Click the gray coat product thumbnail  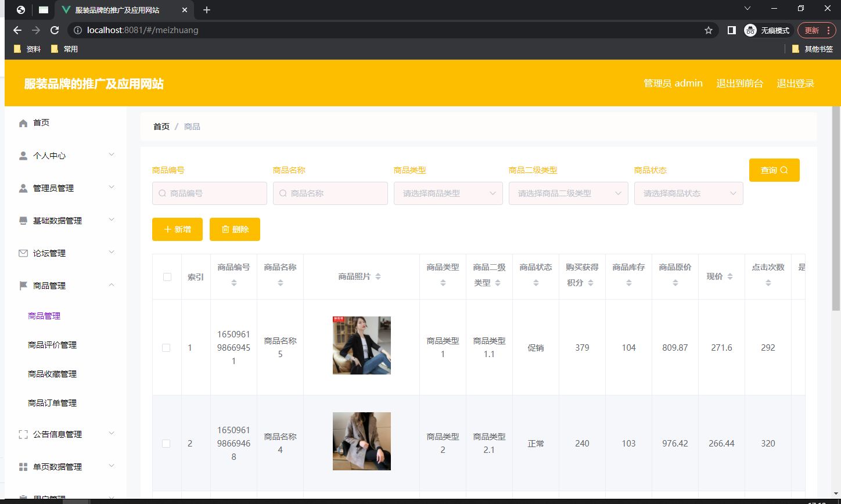point(362,441)
